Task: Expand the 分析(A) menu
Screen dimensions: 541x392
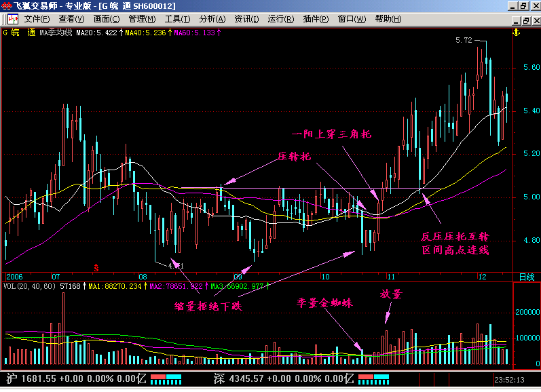Action: [x=212, y=19]
